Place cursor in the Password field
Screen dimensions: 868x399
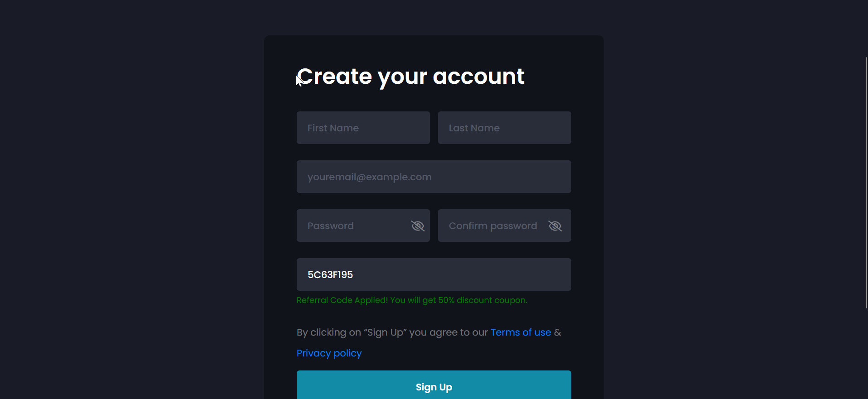click(353, 226)
